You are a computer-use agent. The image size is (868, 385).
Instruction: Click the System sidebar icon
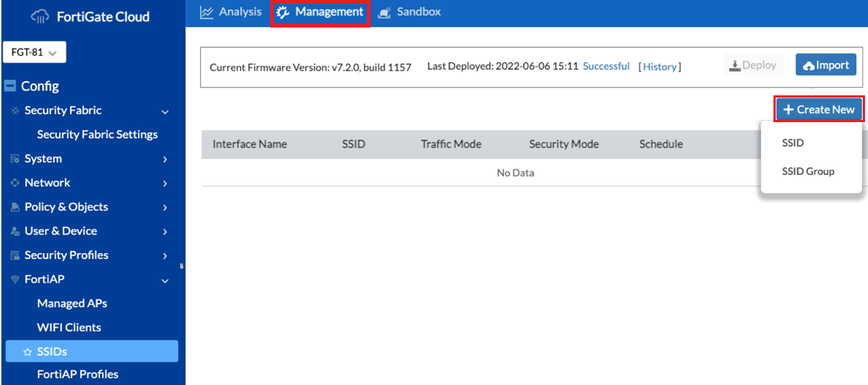(x=15, y=159)
